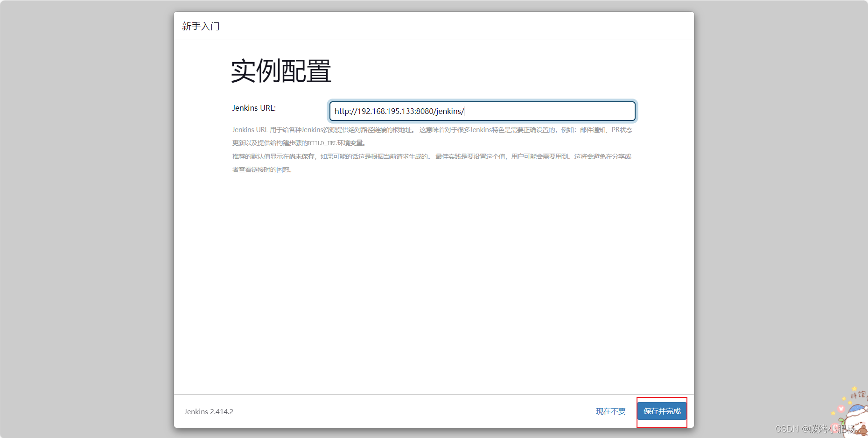Click the Jenkins URL input field
868x438 pixels.
pos(482,111)
